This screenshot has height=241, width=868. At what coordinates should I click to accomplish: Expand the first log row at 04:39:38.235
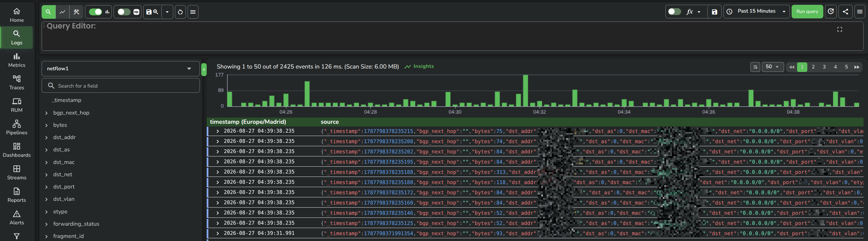[x=218, y=131]
